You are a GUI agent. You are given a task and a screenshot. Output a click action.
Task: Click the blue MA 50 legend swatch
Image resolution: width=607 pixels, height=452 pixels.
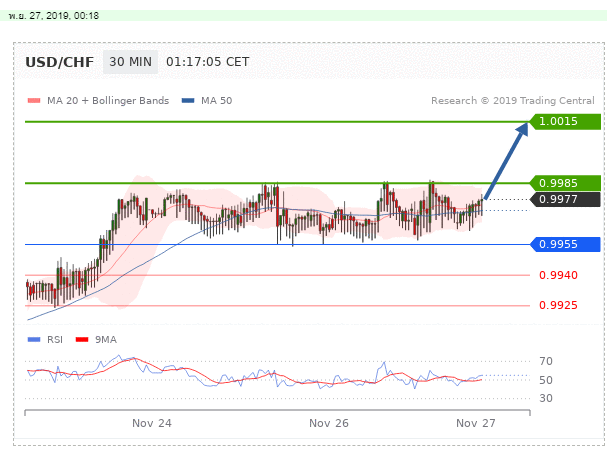coord(188,101)
